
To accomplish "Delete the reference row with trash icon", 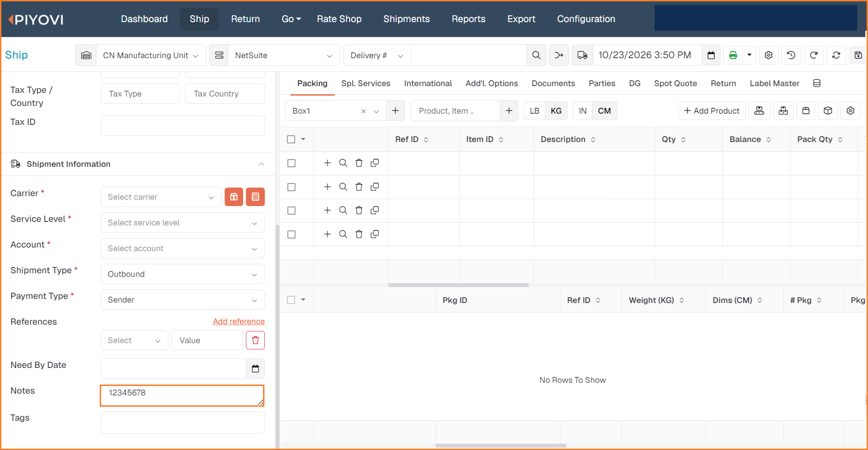I will (x=255, y=340).
